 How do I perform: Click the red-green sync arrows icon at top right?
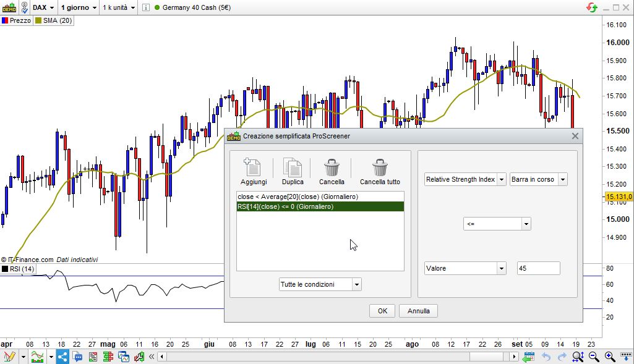(x=592, y=7)
